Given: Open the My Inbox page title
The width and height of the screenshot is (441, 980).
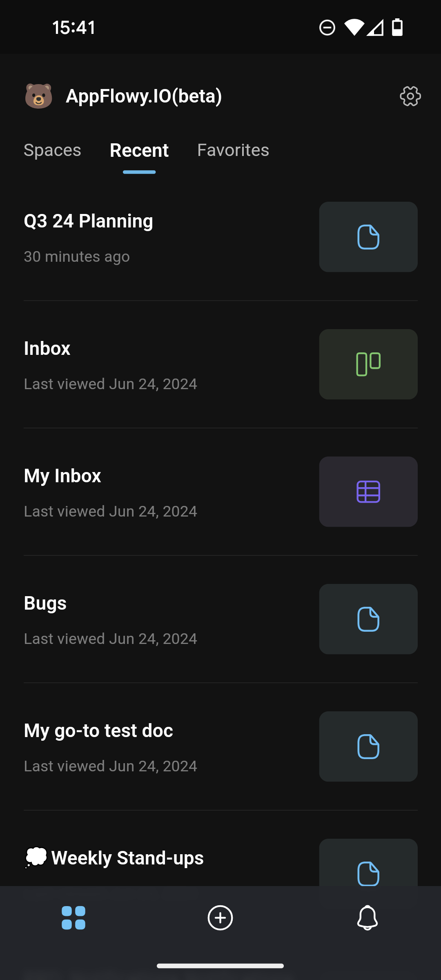Looking at the screenshot, I should tap(62, 476).
